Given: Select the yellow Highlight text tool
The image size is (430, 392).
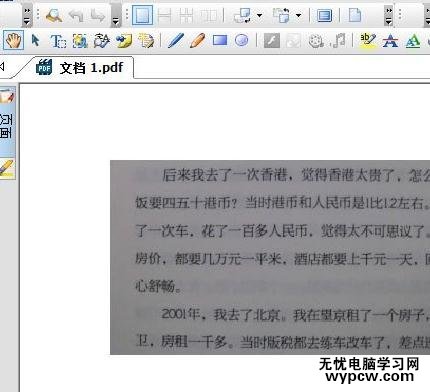Looking at the screenshot, I should pos(368,41).
